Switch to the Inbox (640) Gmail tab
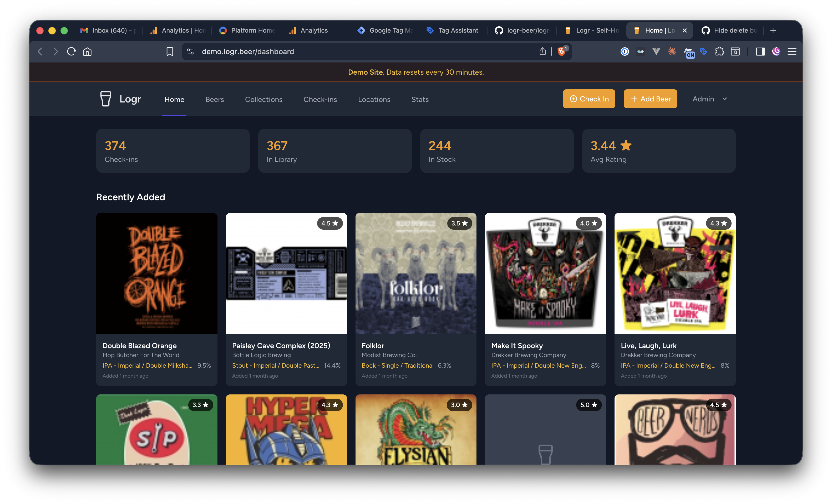832x504 pixels. 109,30
